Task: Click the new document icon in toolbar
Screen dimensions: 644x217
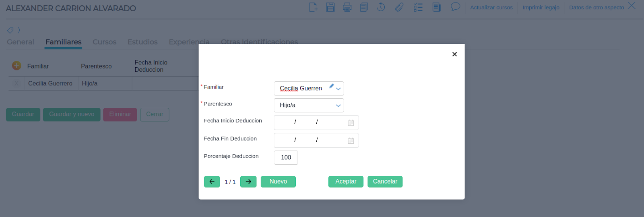Action: (313, 7)
